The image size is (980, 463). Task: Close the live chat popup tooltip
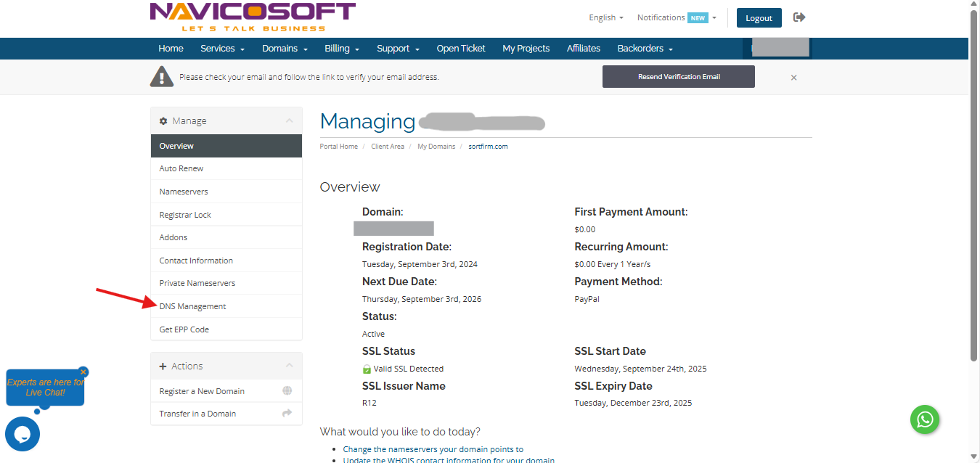tap(83, 372)
